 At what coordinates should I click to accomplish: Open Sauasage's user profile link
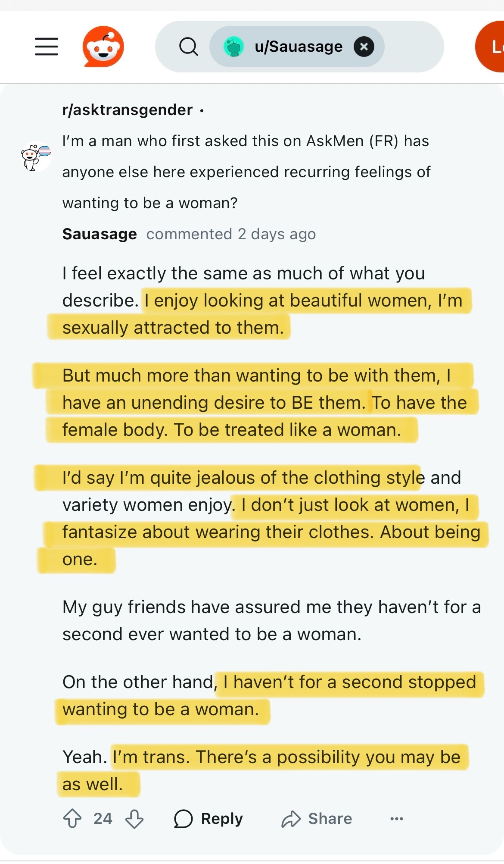coord(100,234)
